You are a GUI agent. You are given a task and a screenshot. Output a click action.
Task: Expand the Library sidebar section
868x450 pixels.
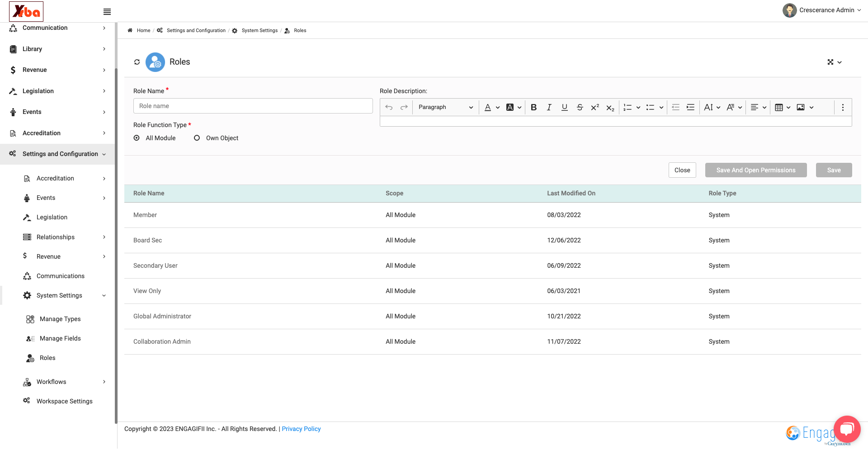(57, 49)
